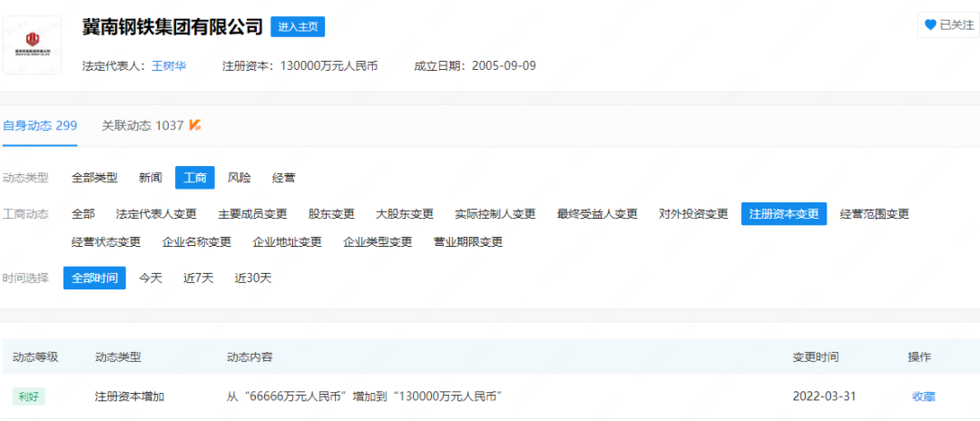Screen dimensions: 980x421
Task: Click the 进入主页 button
Action: click(298, 26)
